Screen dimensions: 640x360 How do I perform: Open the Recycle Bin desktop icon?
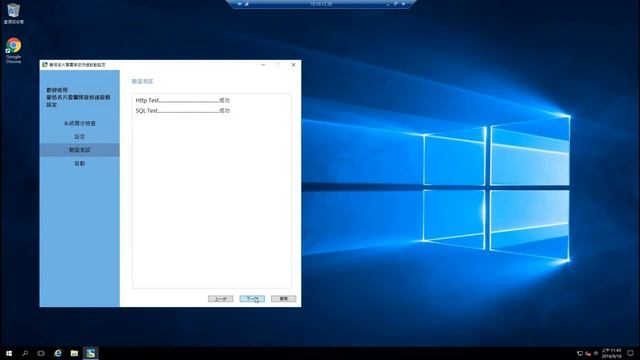click(13, 13)
